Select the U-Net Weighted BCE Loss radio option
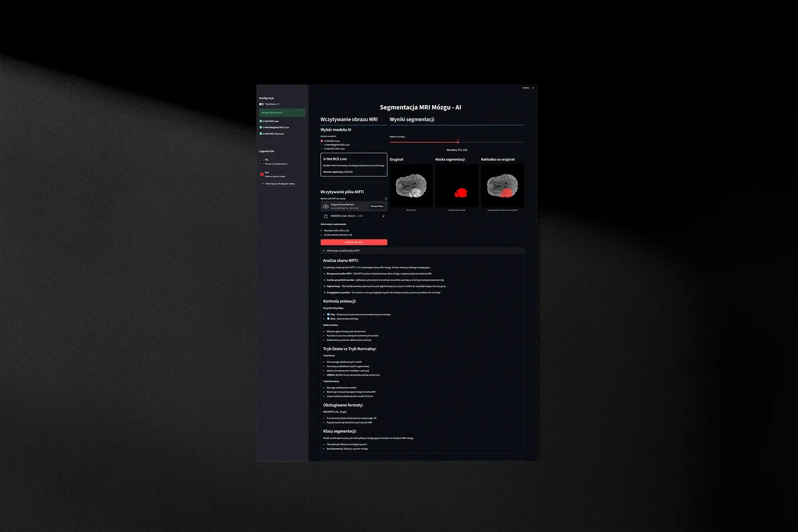Image resolution: width=798 pixels, height=532 pixels. (x=322, y=145)
